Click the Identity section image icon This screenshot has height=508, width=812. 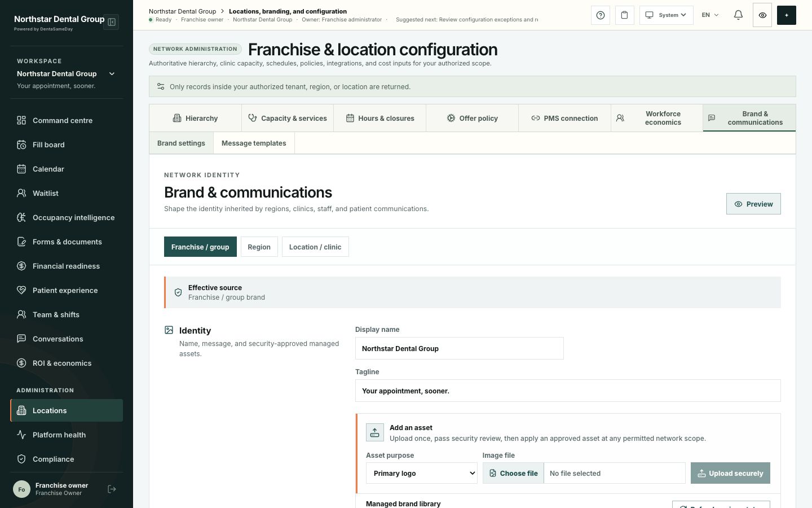click(x=169, y=330)
